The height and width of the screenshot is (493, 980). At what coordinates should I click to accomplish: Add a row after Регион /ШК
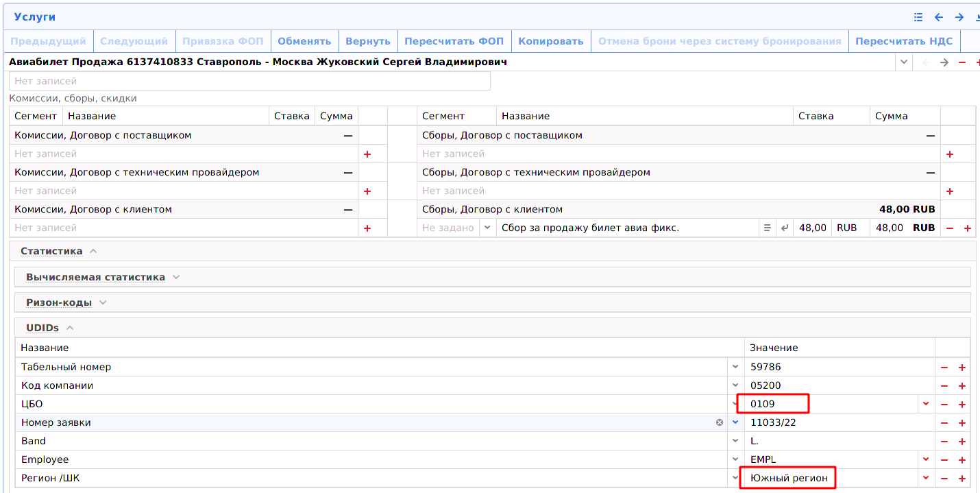(962, 479)
